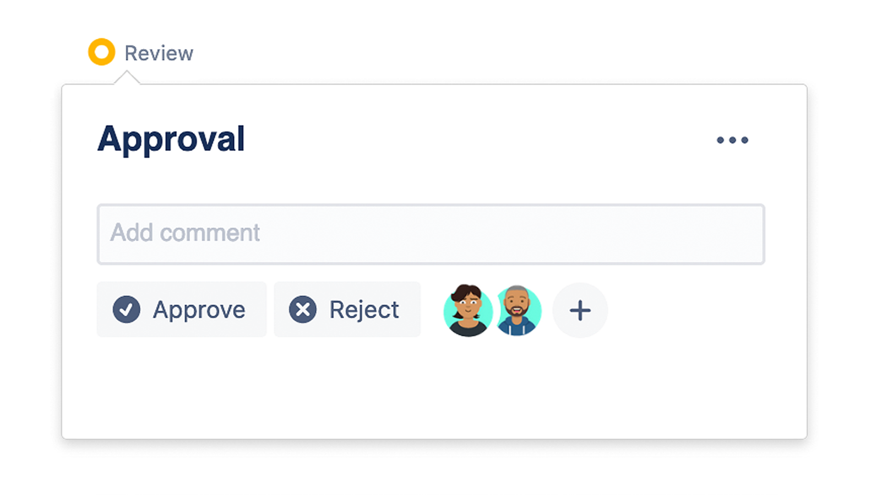
Task: Click the word "Approve" text label
Action: click(199, 310)
